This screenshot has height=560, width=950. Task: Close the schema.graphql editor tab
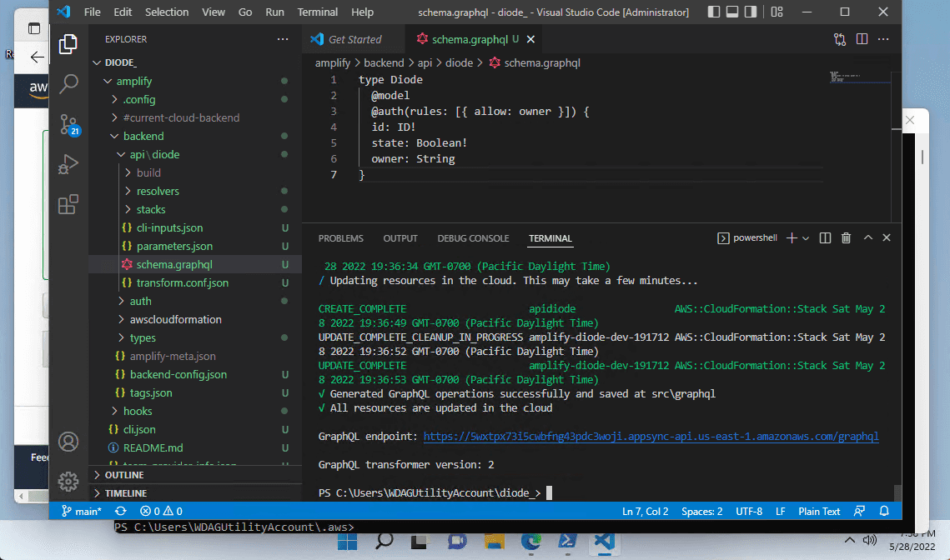pyautogui.click(x=530, y=39)
